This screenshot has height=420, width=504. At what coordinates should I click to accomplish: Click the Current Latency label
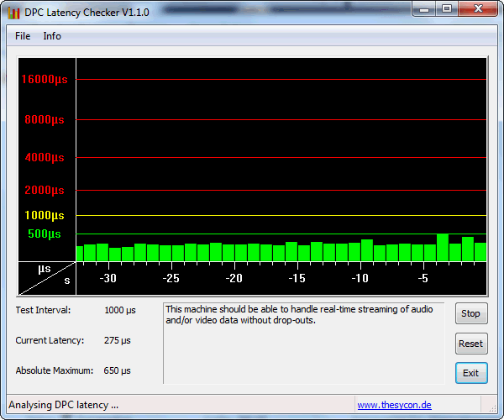pos(50,340)
